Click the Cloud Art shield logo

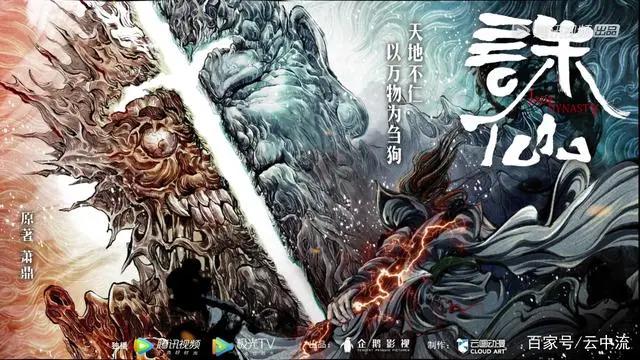click(462, 346)
